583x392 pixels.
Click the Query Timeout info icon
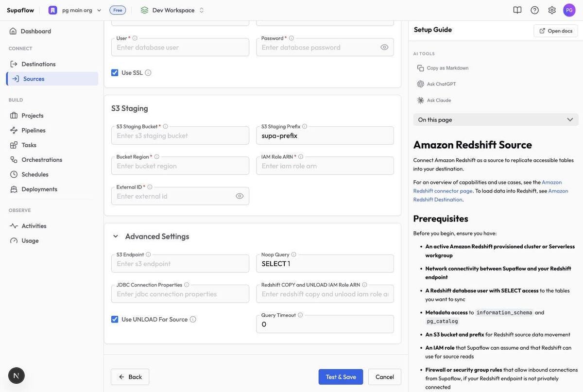300,315
